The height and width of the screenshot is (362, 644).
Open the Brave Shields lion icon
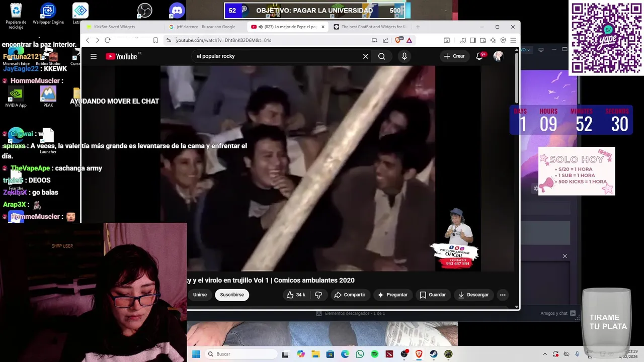[398, 40]
